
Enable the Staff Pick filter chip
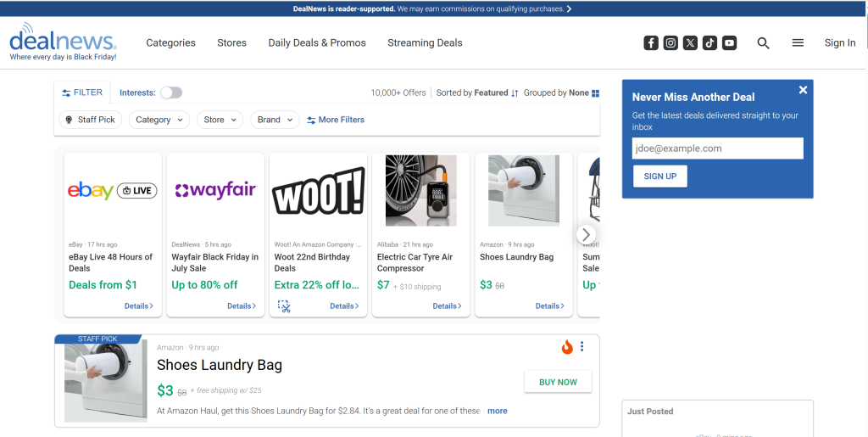pyautogui.click(x=90, y=120)
